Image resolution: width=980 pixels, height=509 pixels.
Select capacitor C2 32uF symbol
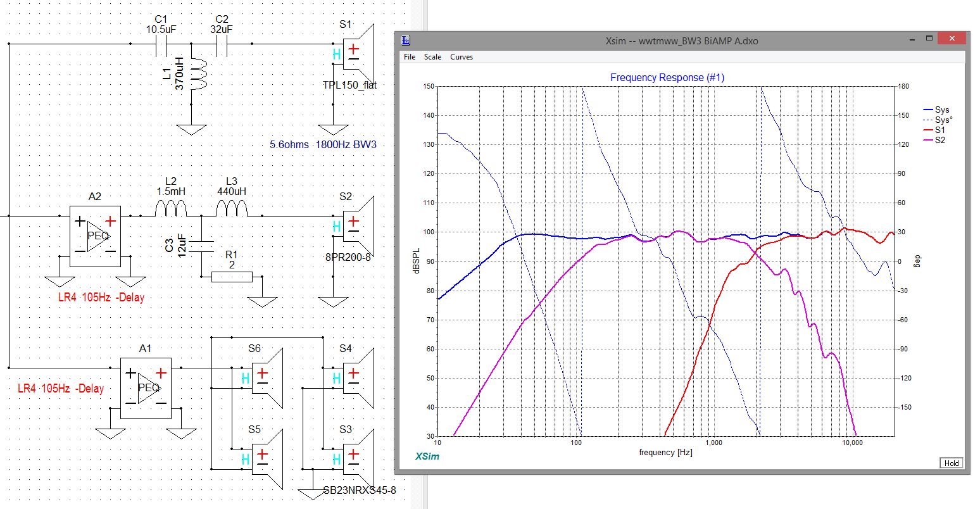222,44
